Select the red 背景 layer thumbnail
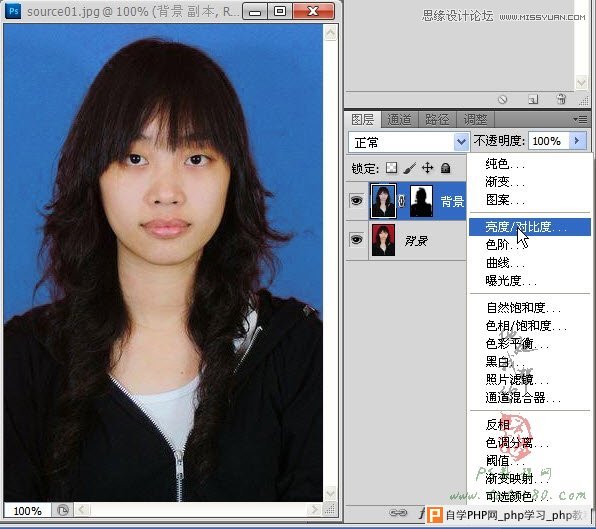596x529 pixels. click(x=383, y=240)
